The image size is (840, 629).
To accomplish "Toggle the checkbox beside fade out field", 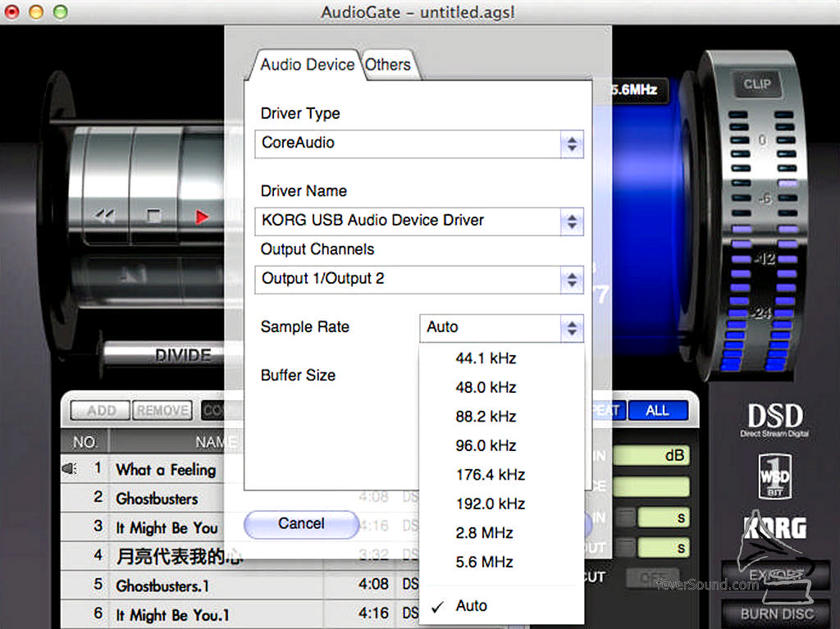I will click(x=625, y=548).
